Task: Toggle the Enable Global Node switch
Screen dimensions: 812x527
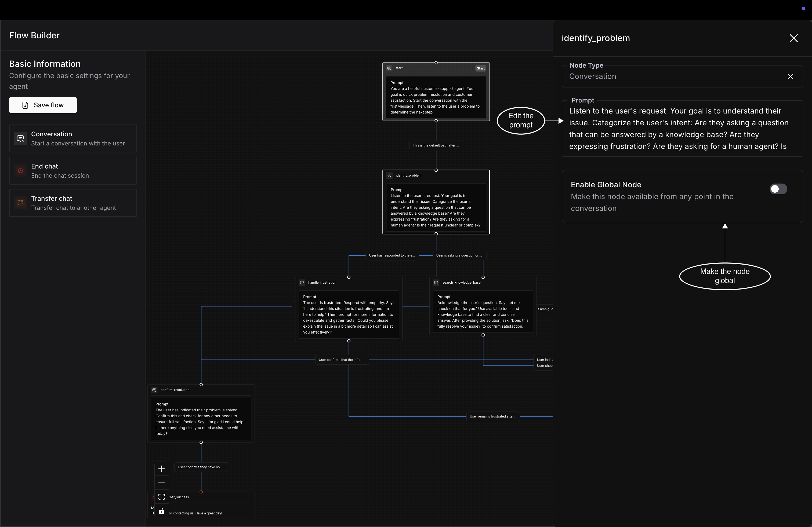Action: 778,189
